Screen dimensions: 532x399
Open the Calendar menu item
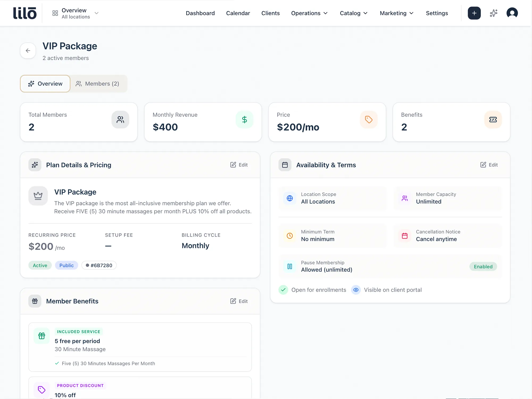tap(238, 13)
